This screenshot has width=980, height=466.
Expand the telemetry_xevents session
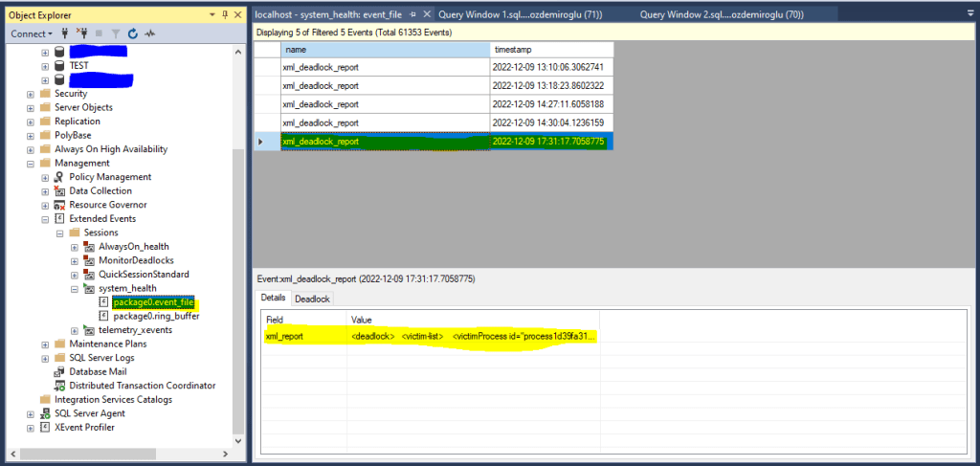click(75, 330)
